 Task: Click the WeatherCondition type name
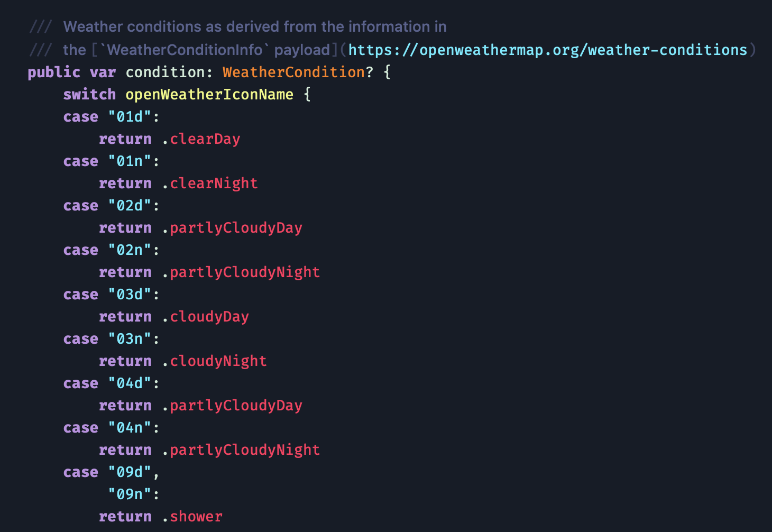tap(293, 72)
